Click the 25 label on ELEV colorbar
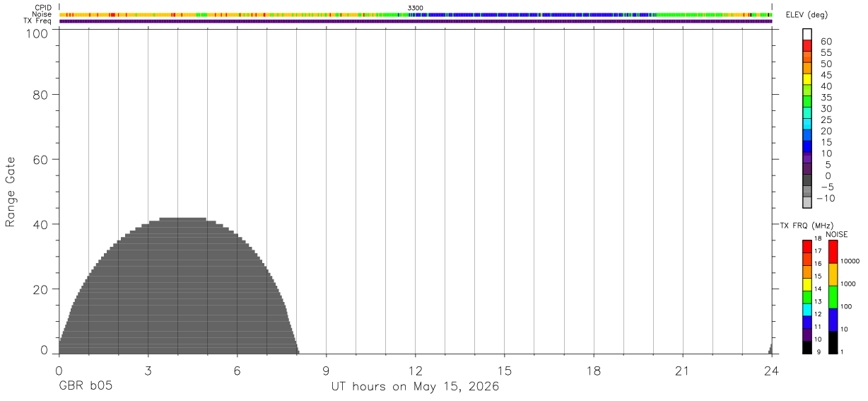Screen dimensions: 868x401 (826, 120)
